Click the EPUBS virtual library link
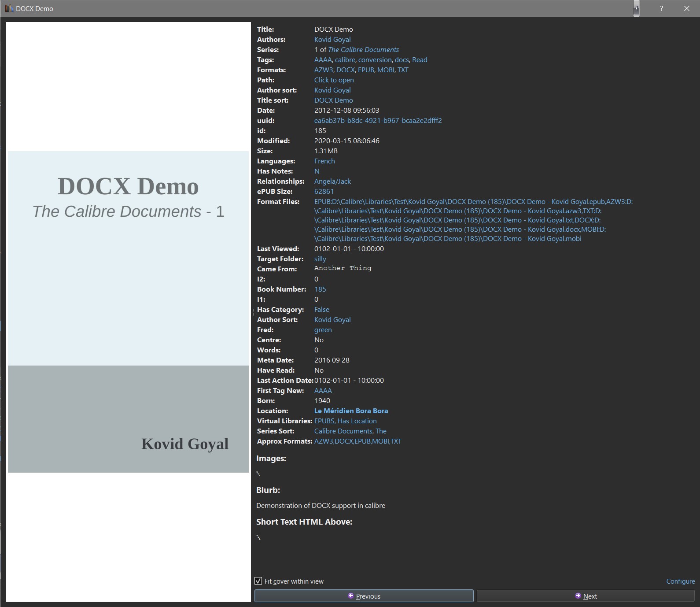Viewport: 700px width, 607px height. point(324,421)
